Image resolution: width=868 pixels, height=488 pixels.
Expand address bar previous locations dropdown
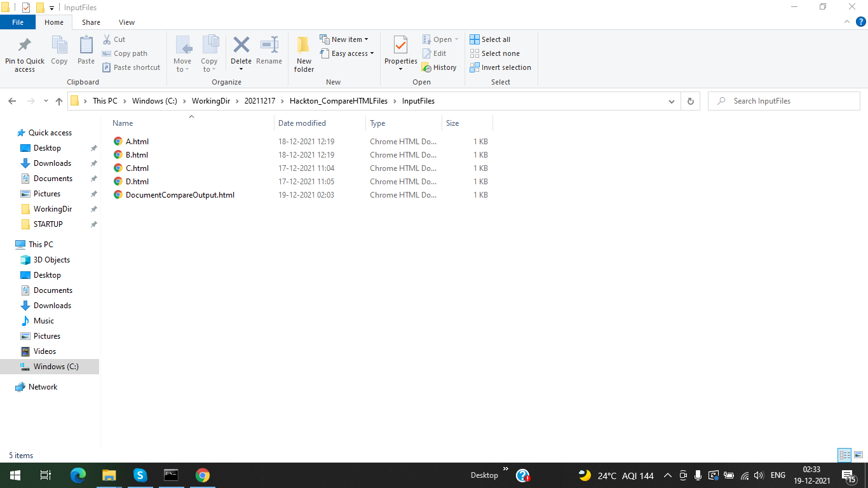672,101
